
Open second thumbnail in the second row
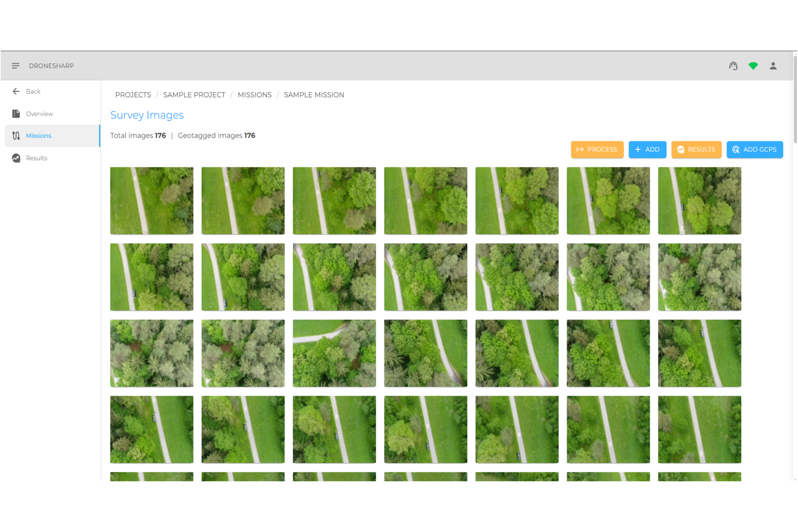tap(243, 277)
